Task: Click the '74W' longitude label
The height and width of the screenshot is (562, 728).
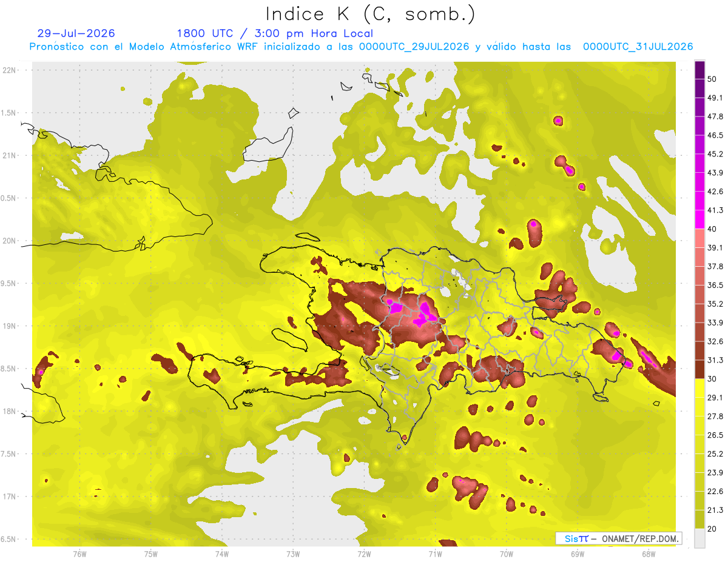Action: tap(222, 554)
